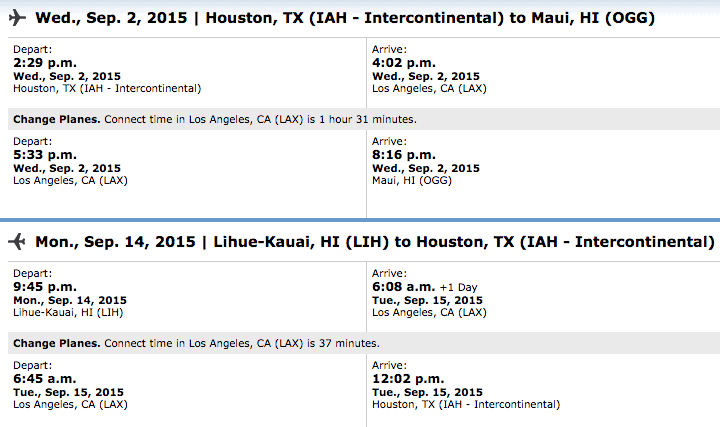This screenshot has width=720, height=427.
Task: Select the Houston to Maui flight heading
Action: pos(345,18)
